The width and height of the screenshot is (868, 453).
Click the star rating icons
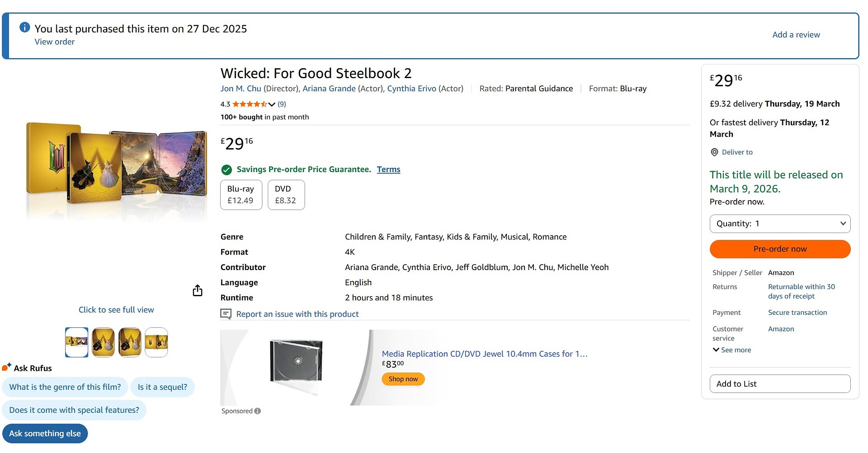(x=250, y=104)
